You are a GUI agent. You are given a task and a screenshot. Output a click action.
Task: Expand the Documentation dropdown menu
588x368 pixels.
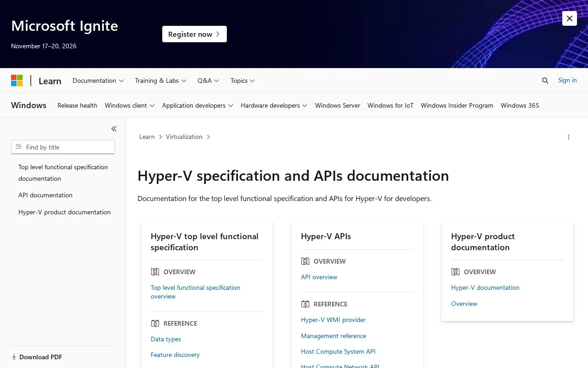[x=98, y=80]
